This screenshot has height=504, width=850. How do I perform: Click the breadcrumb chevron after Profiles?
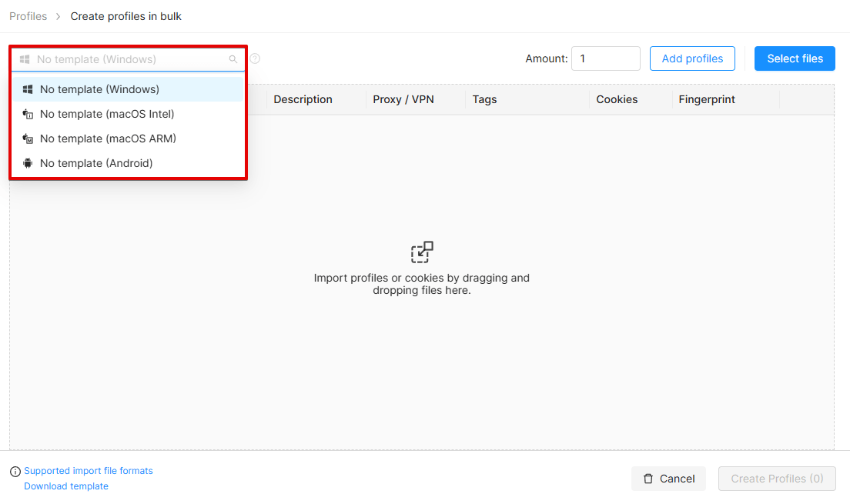point(58,16)
